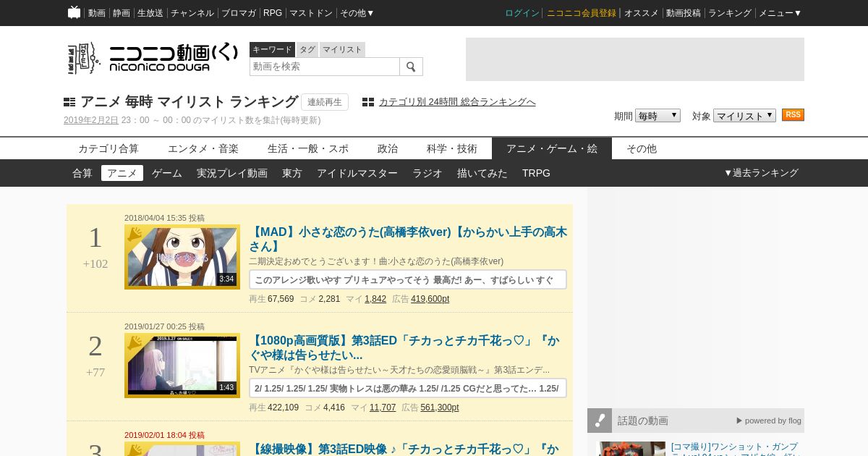Select the キーワード search tab

[x=272, y=49]
